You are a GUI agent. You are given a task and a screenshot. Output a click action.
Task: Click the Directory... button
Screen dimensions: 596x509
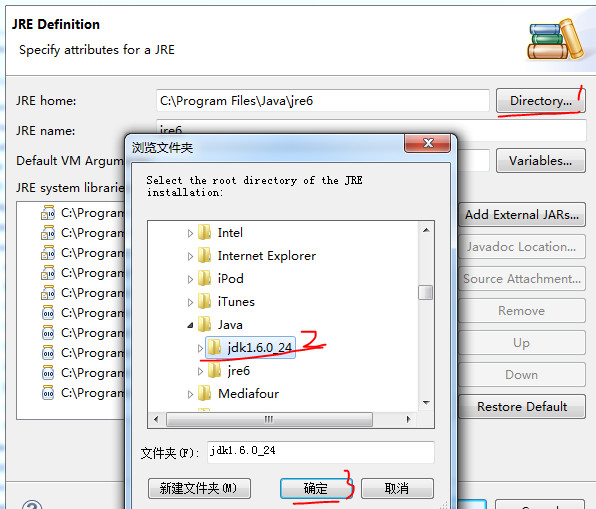pos(541,101)
